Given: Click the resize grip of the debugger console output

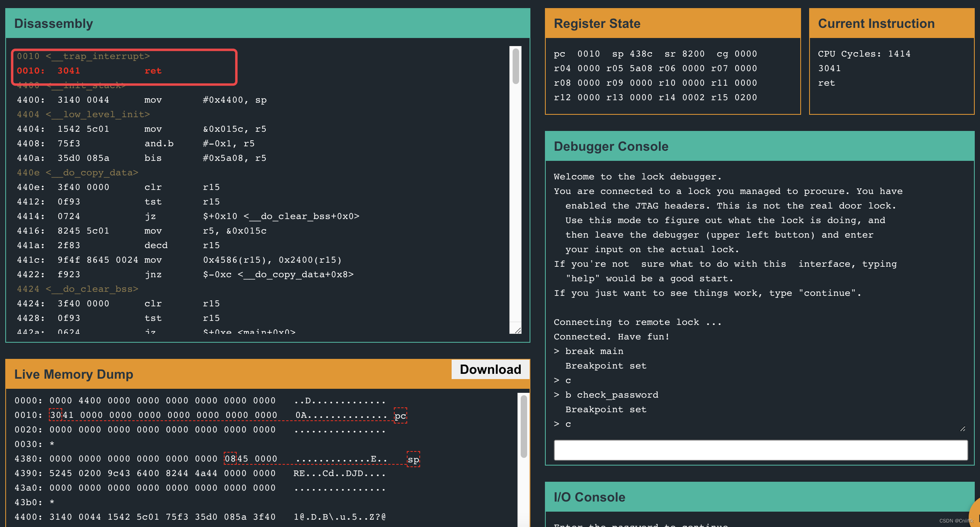Looking at the screenshot, I should [x=963, y=429].
